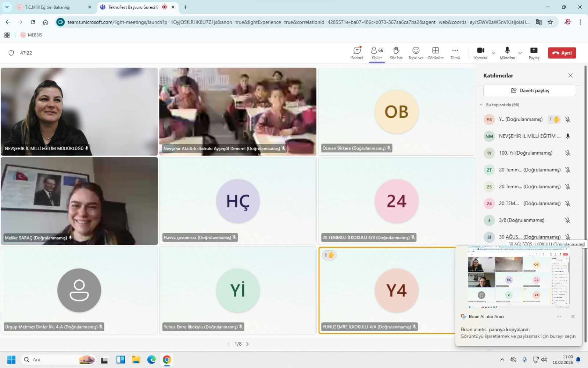Open Google Translate icon in address bar

click(x=539, y=22)
